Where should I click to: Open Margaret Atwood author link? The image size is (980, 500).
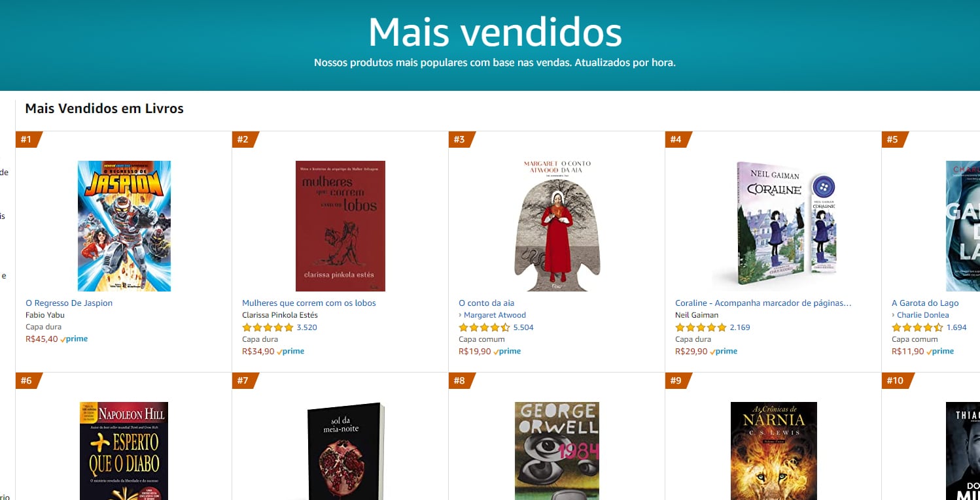(x=495, y=315)
